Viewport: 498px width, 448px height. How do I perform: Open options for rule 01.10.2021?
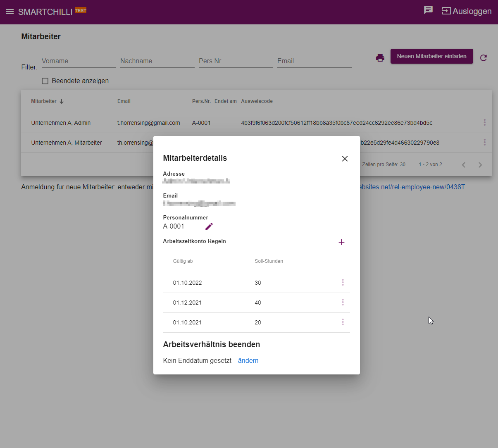coord(343,322)
